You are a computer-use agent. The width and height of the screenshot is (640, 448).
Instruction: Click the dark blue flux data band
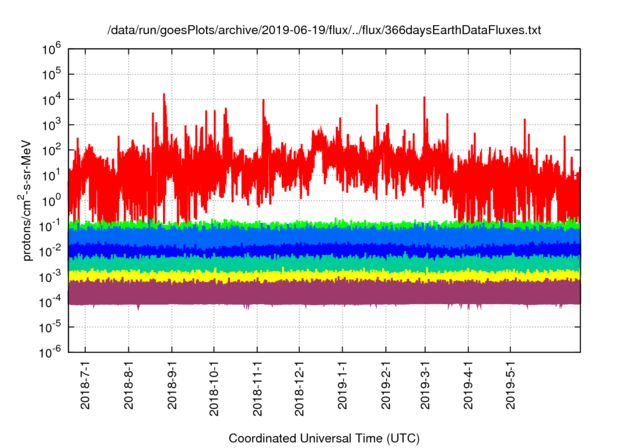tap(324, 250)
